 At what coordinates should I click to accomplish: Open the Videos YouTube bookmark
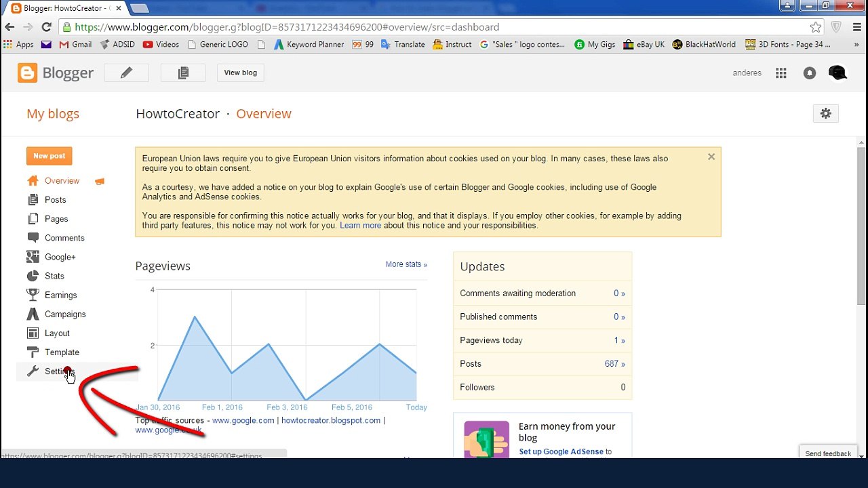click(x=161, y=45)
